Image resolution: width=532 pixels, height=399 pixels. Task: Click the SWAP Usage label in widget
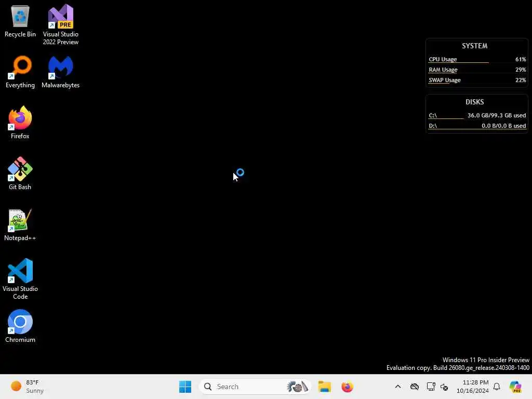tap(445, 80)
